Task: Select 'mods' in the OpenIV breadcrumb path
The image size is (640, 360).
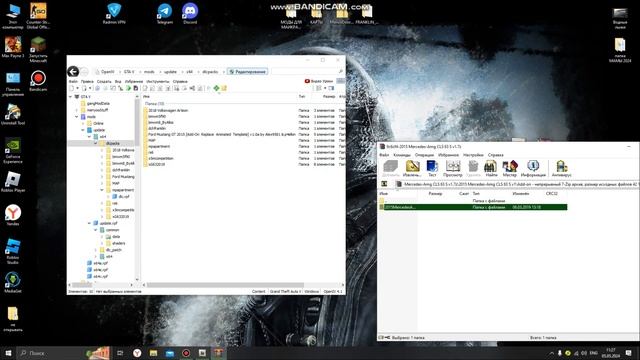Action: [149, 72]
